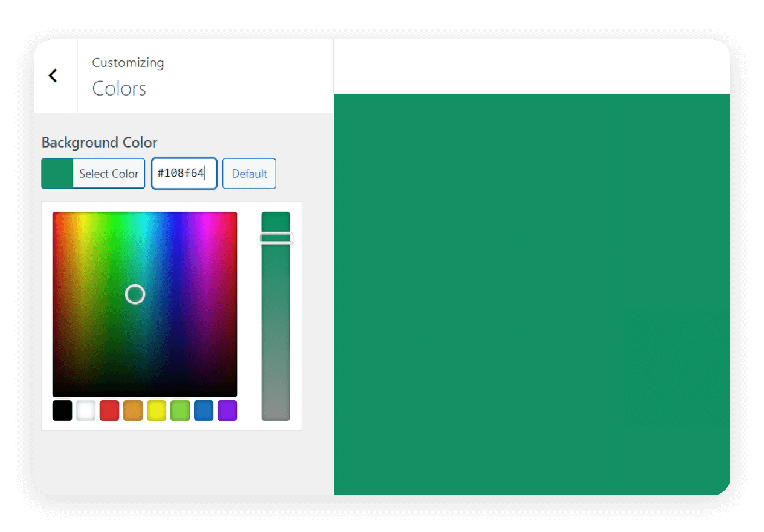Click the hex color input field

pos(184,174)
